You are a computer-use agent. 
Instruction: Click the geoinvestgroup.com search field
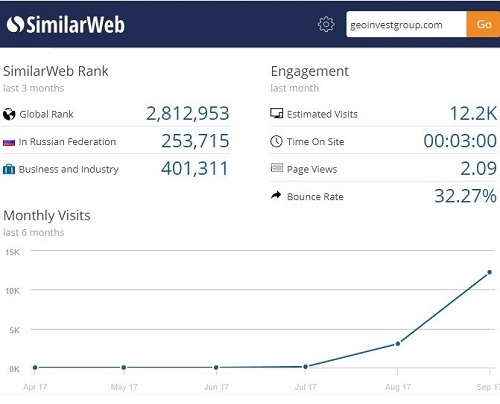406,24
